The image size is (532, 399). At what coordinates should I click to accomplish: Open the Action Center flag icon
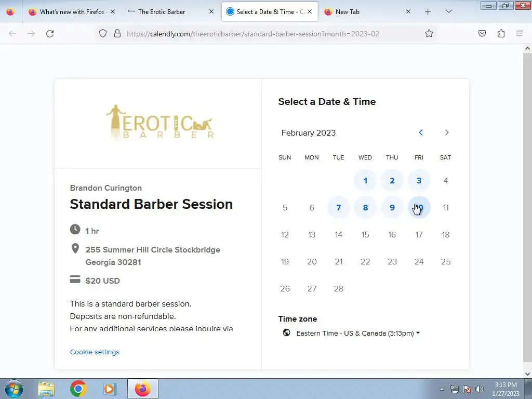[467, 389]
